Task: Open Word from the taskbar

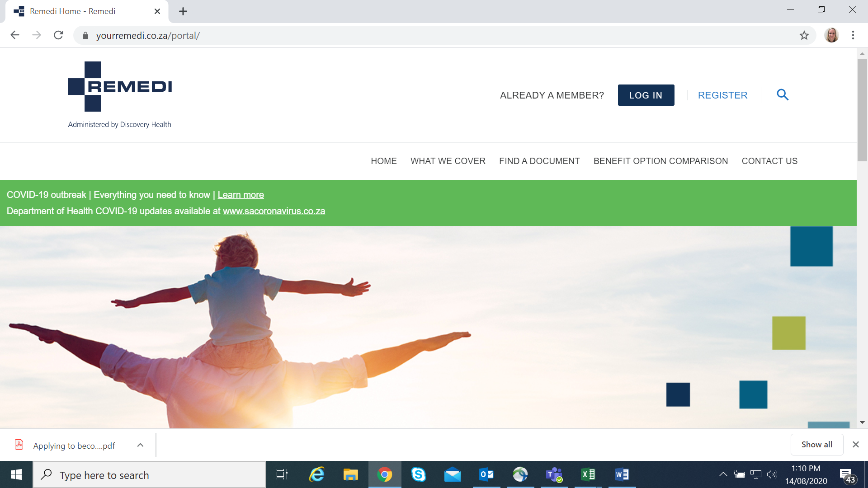Action: tap(622, 474)
